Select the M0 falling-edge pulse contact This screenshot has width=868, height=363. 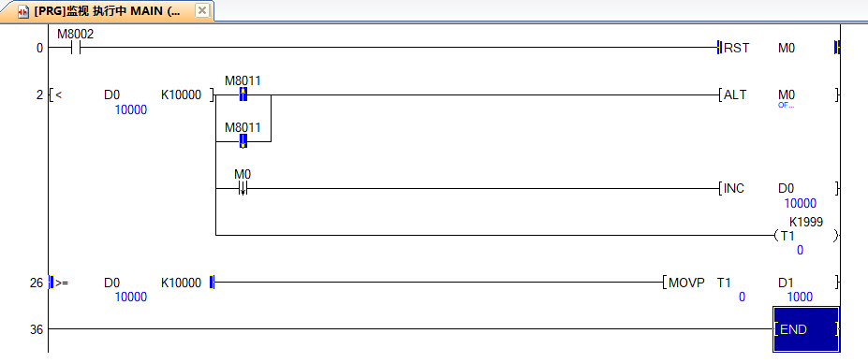(x=243, y=188)
